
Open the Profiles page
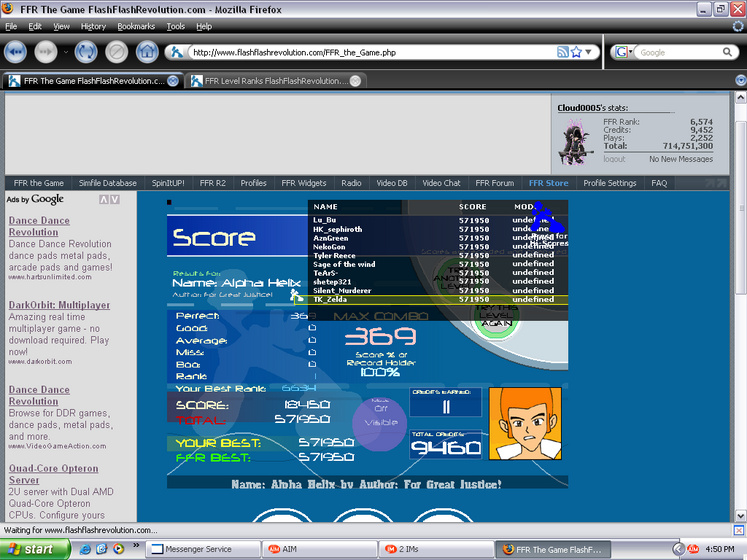click(253, 183)
